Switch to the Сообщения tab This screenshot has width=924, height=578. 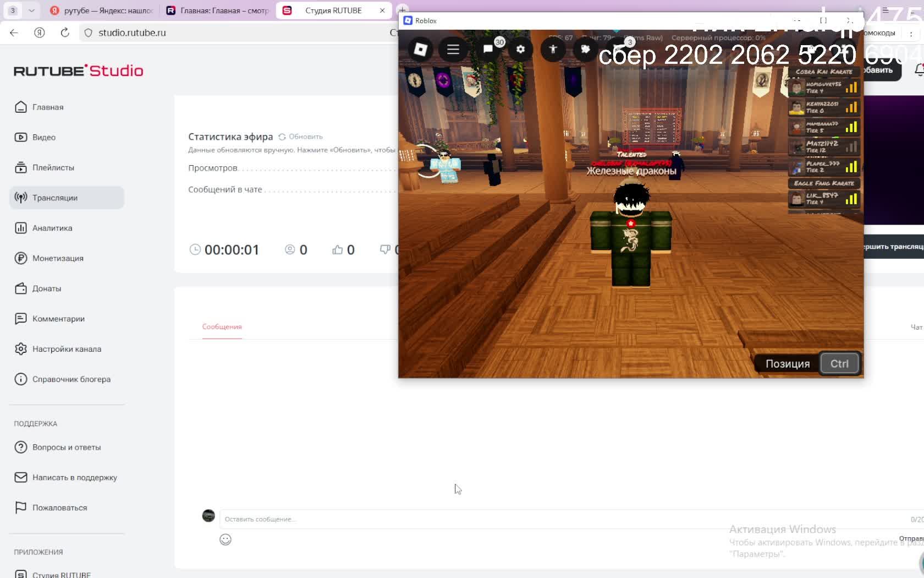click(x=222, y=326)
